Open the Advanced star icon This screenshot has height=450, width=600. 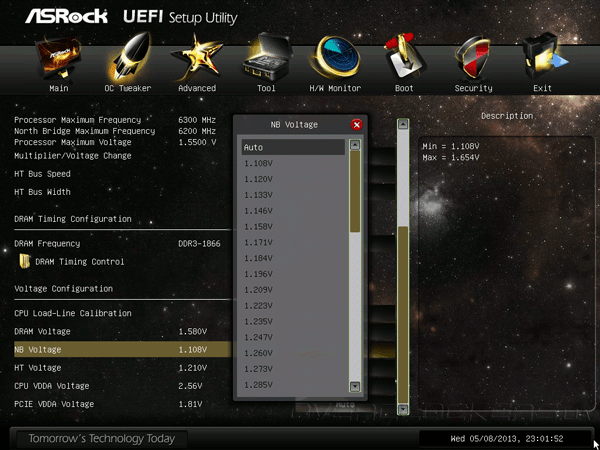[197, 57]
